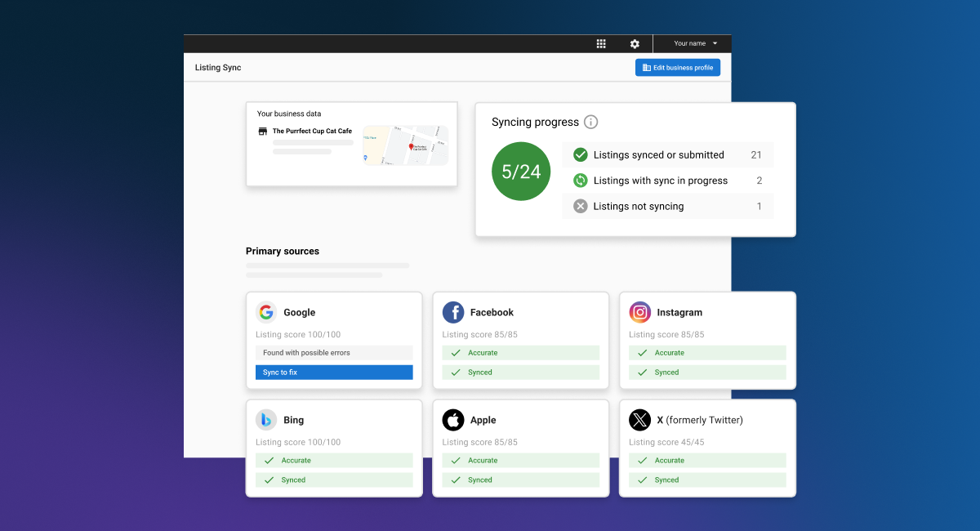Click X (formerly Twitter) Accurate status row
This screenshot has height=531, width=980.
pyautogui.click(x=707, y=461)
